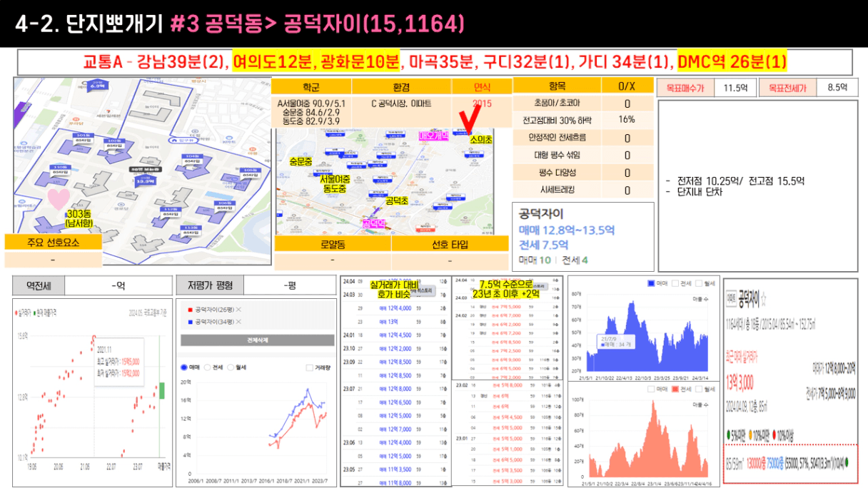
Task: Click the 저평가 평형 label cell
Action: point(210,285)
